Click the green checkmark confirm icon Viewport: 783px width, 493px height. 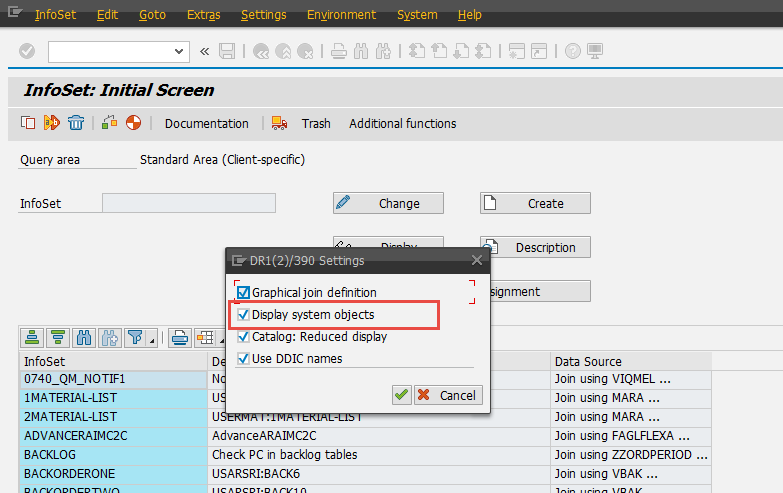pos(401,395)
